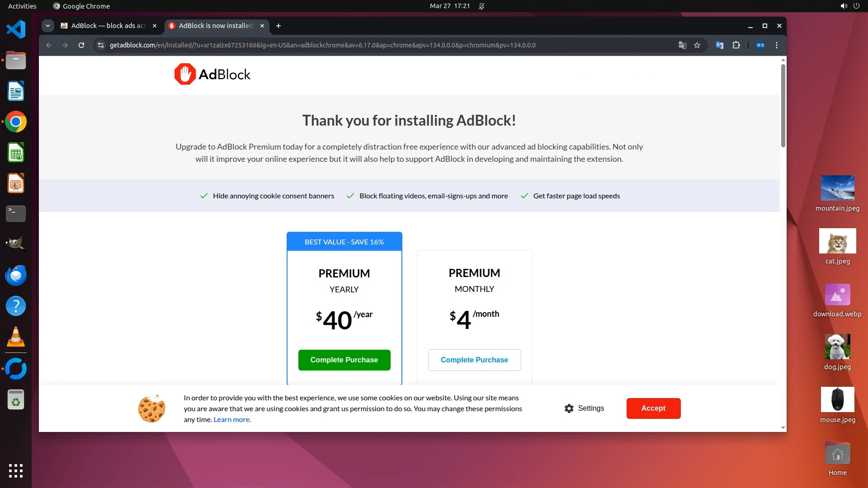Open a new tab
This screenshot has width=868, height=488.
[278, 26]
